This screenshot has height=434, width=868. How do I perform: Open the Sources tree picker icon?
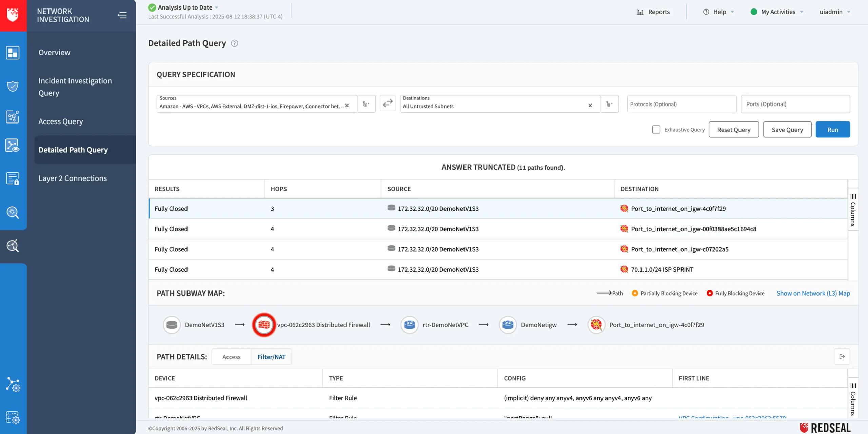click(367, 104)
